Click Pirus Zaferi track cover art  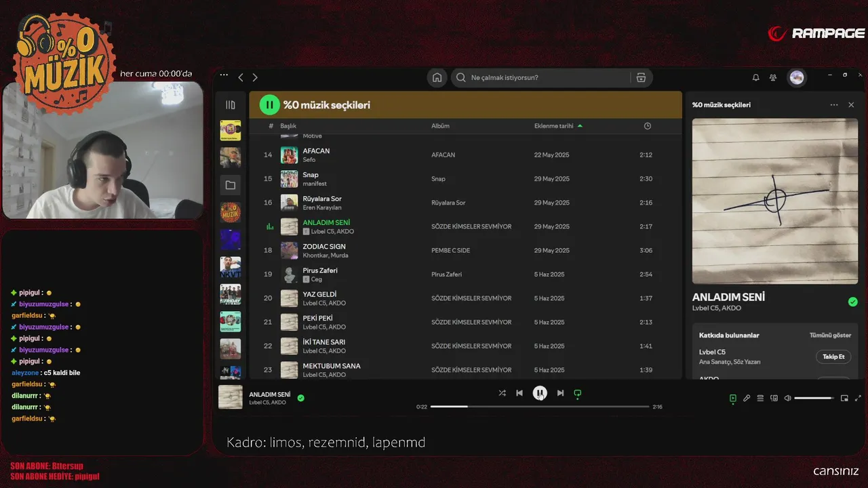pyautogui.click(x=290, y=274)
